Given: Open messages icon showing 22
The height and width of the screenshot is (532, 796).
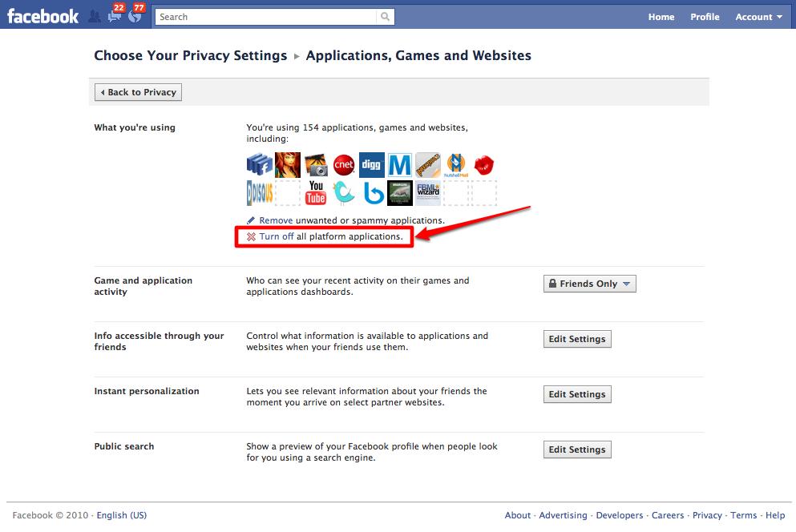Looking at the screenshot, I should [x=115, y=16].
